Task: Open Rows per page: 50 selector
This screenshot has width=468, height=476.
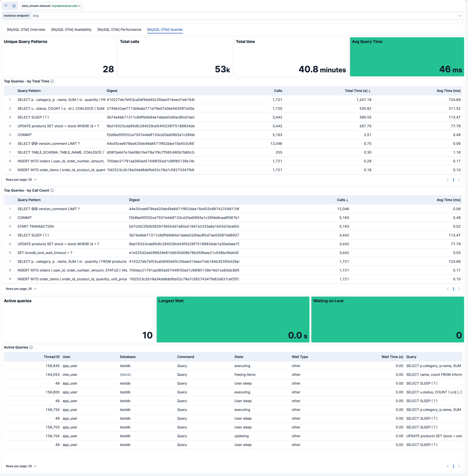Action: pyautogui.click(x=21, y=466)
